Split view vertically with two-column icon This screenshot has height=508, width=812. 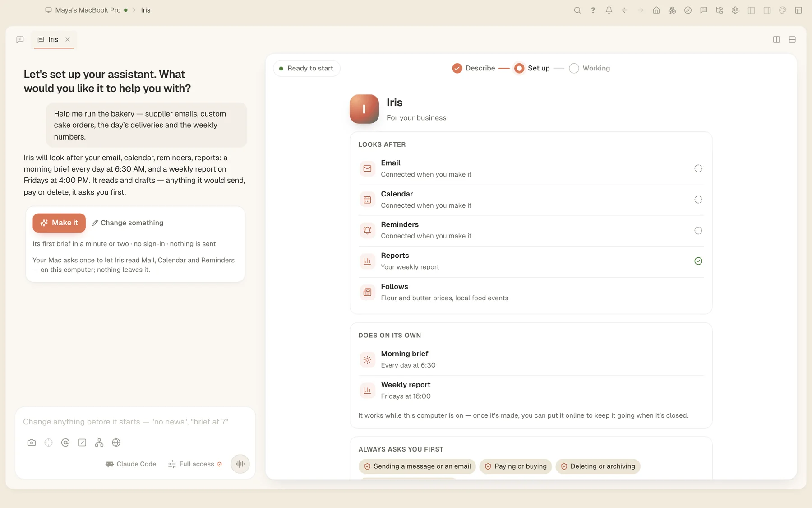[776, 40]
